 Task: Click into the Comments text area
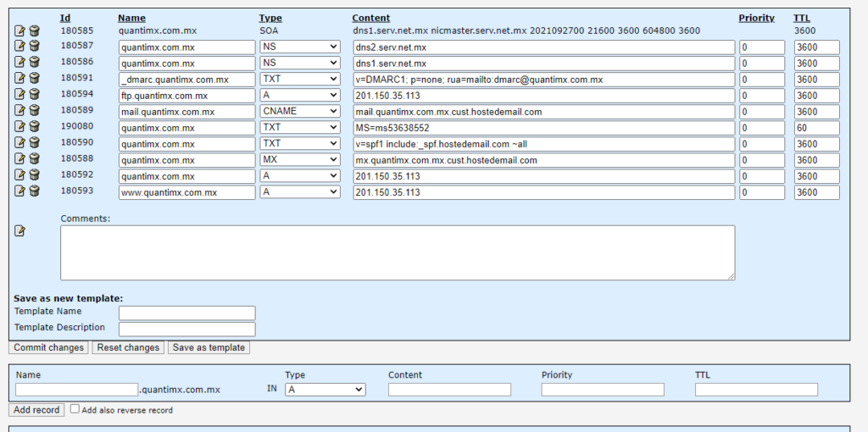point(397,252)
